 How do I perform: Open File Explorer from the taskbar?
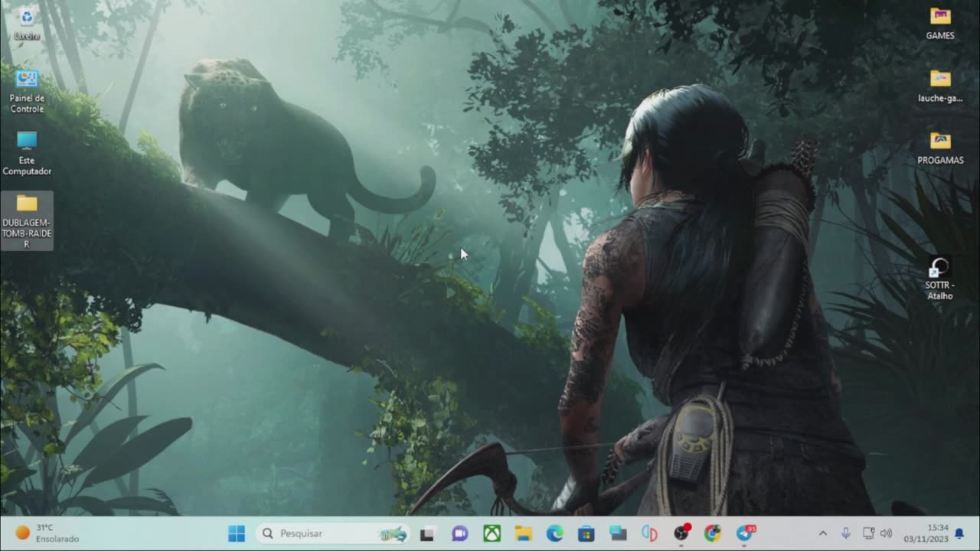pyautogui.click(x=523, y=533)
